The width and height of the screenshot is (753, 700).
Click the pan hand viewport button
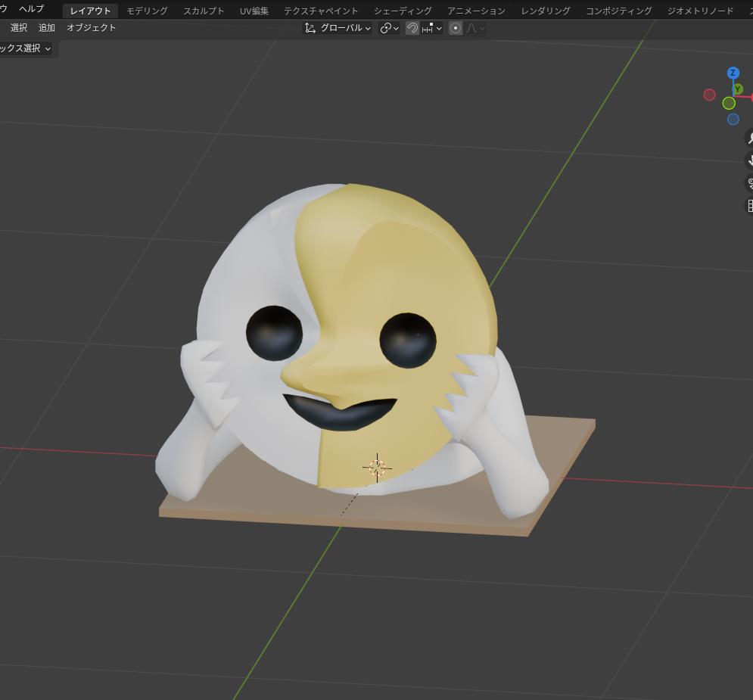pos(748,160)
